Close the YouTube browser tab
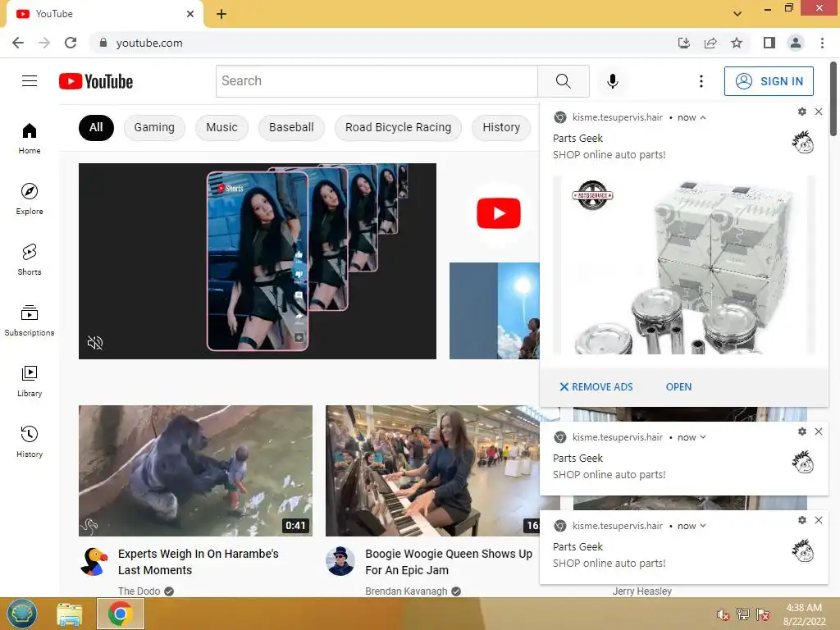 tap(190, 14)
